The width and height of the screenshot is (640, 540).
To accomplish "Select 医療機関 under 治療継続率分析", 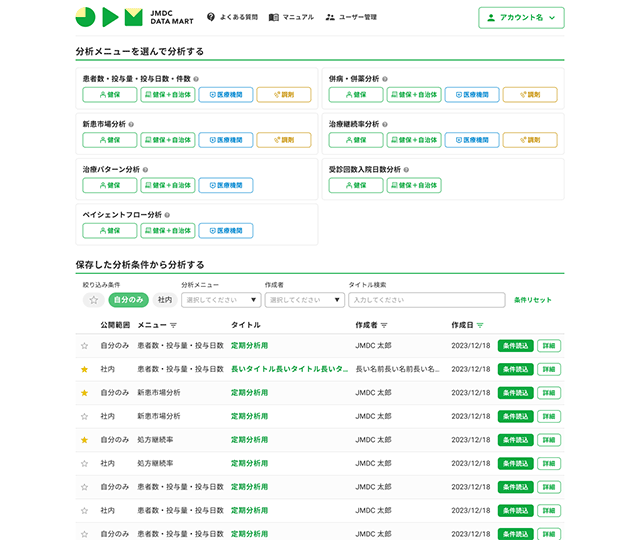I will pos(472,140).
